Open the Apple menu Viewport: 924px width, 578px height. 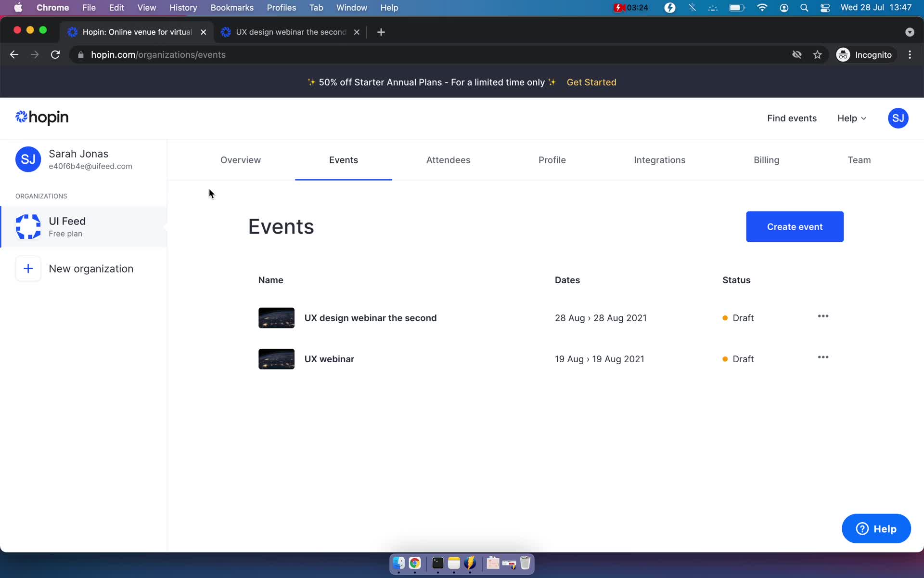[18, 8]
